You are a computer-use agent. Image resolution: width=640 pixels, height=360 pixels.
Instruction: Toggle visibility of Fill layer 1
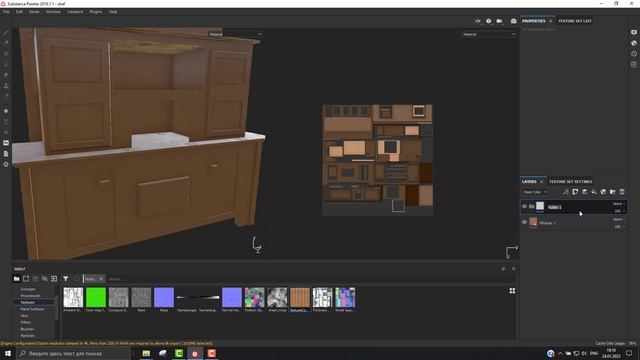pyautogui.click(x=524, y=222)
